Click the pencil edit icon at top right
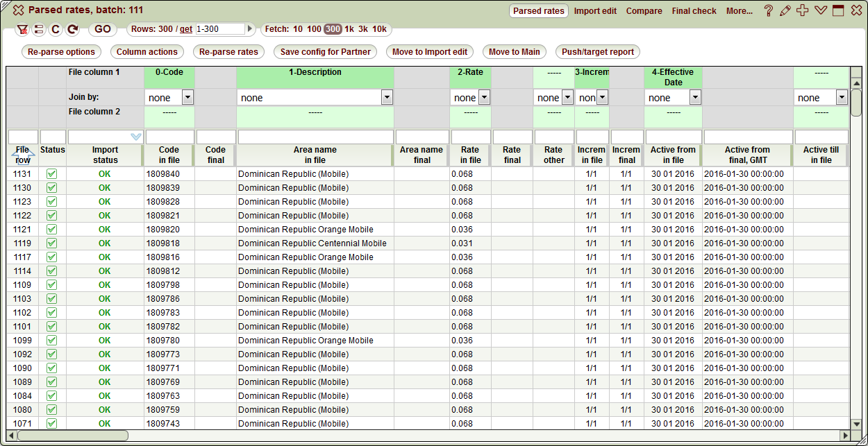Screen dimensions: 868x446 pyautogui.click(x=785, y=10)
